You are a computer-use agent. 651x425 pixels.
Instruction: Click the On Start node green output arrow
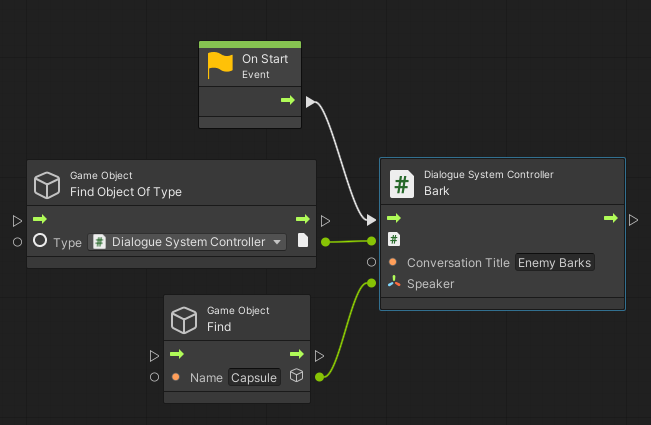pyautogui.click(x=288, y=100)
